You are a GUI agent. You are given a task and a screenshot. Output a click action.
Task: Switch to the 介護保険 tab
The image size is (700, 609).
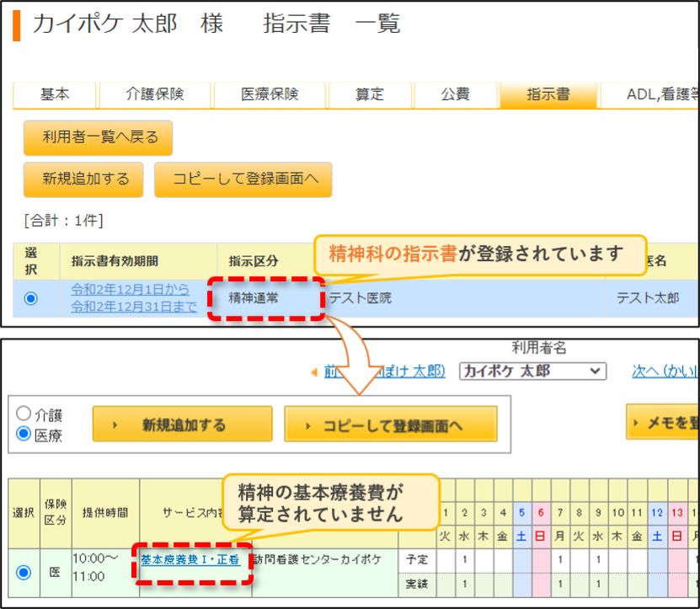pos(155,94)
